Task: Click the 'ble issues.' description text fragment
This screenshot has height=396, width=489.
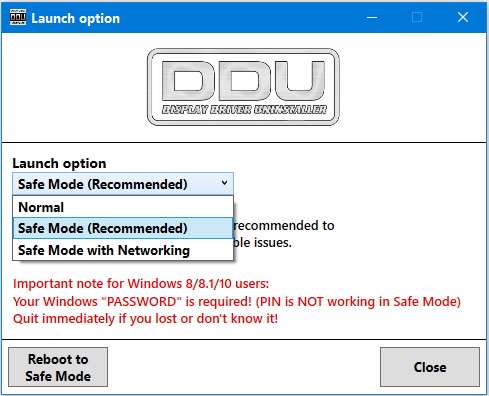Action: (263, 243)
